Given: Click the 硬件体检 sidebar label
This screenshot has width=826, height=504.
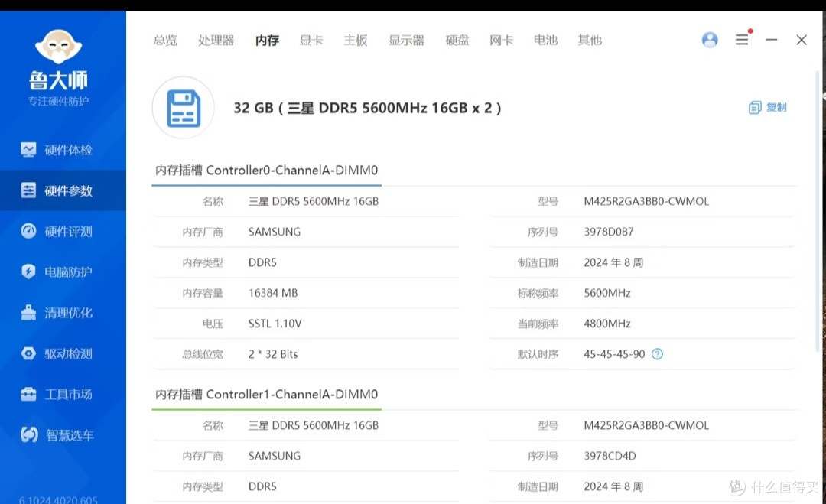Looking at the screenshot, I should 69,150.
